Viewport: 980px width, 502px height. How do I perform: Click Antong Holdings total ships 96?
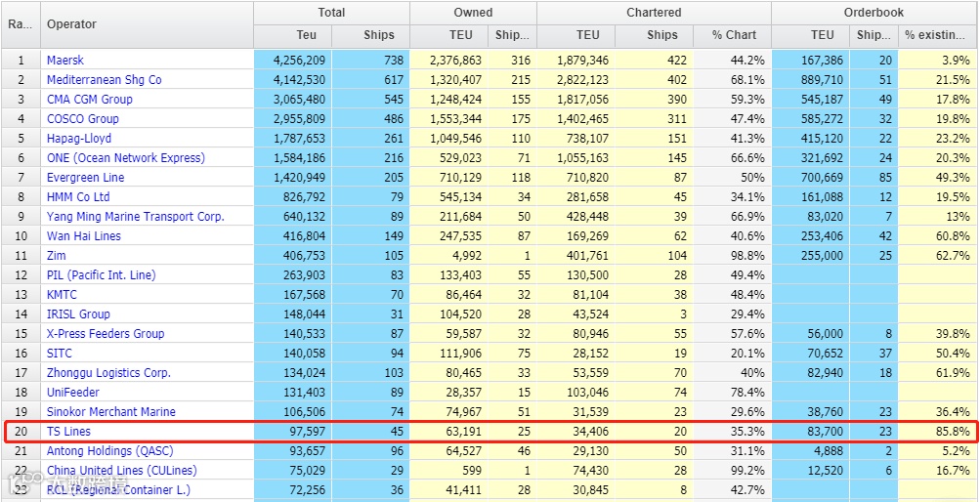coord(370,451)
